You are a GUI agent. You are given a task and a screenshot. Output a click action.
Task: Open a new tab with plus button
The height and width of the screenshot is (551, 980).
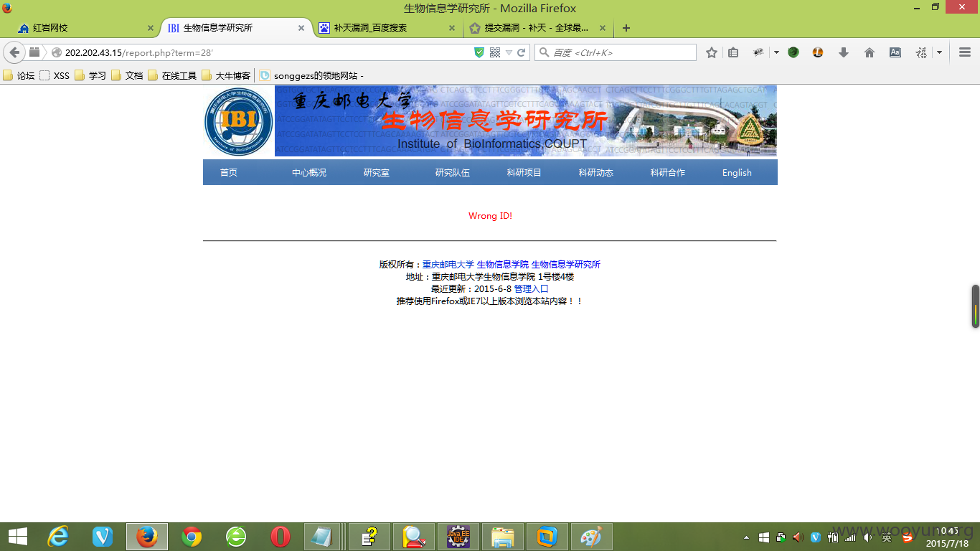626,28
